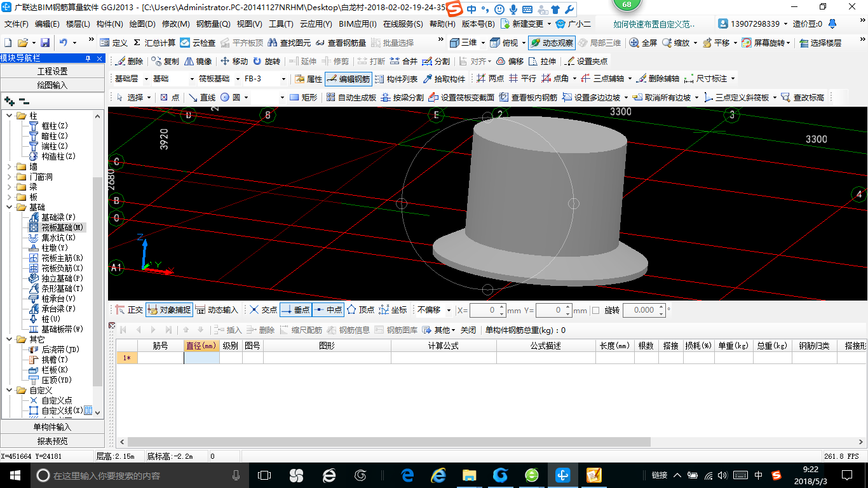Viewport: 868px width, 488px height.
Task: Click the navigation tree vertical scrollbar
Action: (x=98, y=281)
